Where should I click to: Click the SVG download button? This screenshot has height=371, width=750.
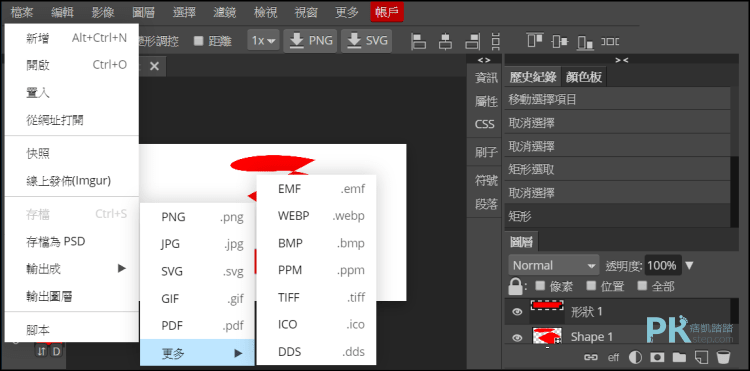click(x=366, y=41)
